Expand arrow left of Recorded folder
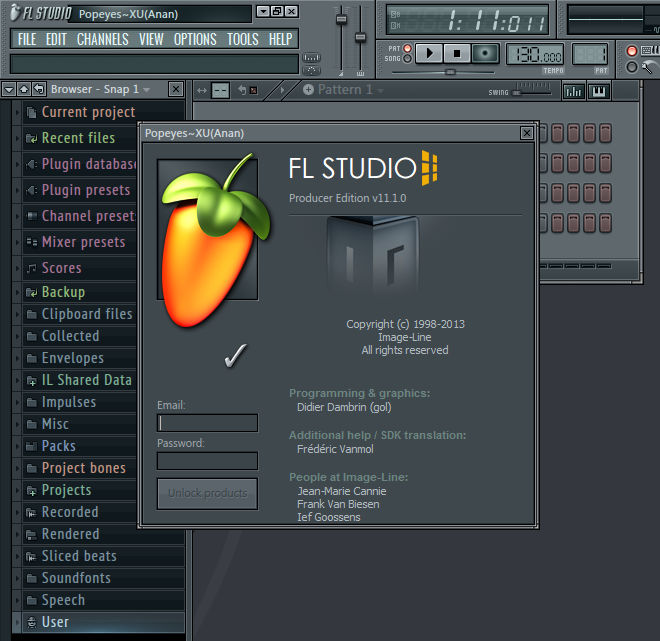 click(17, 512)
